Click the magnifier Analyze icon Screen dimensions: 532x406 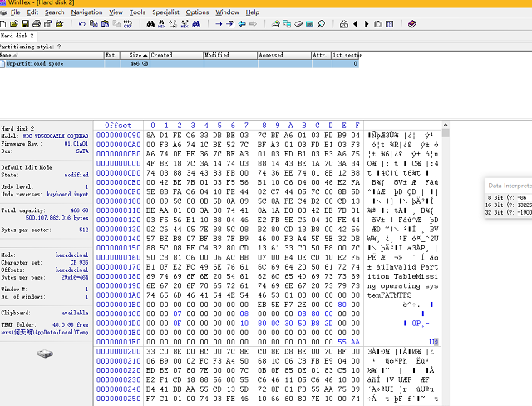(x=321, y=24)
